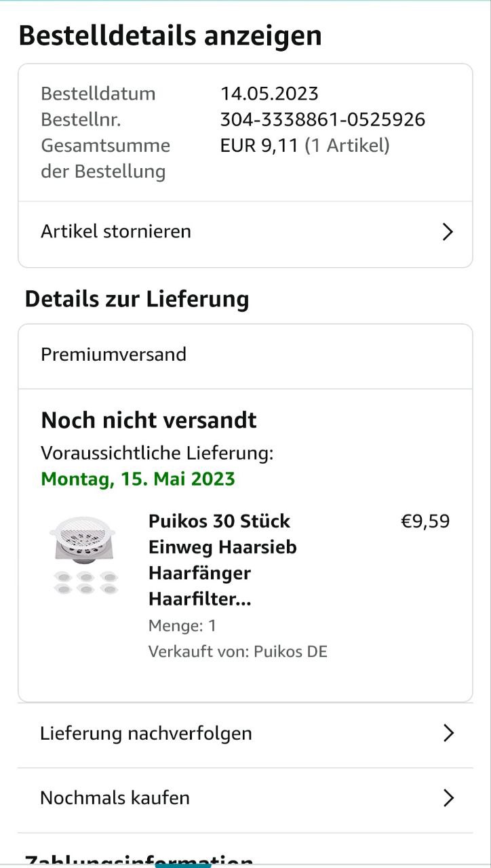Click the green delivery date Montag, 15. Mai
Viewport: 491px width, 868px height.
(x=138, y=479)
